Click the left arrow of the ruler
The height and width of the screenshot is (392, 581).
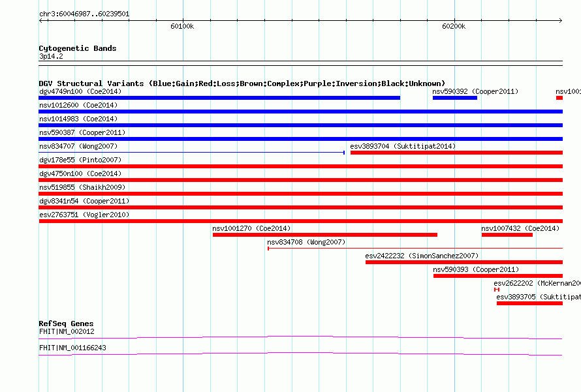pos(41,20)
